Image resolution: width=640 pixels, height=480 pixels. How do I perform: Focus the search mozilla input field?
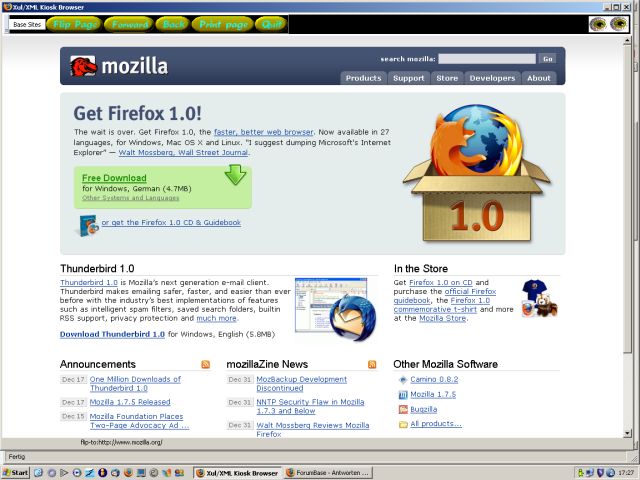(487, 59)
